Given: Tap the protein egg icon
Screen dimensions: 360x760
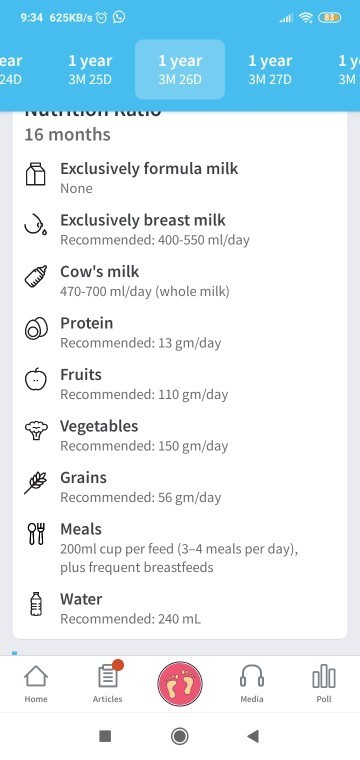Looking at the screenshot, I should (x=36, y=328).
